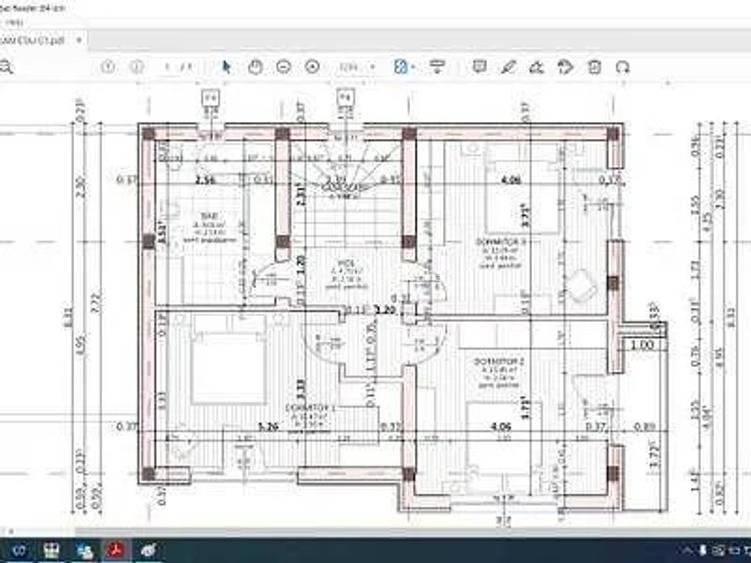The image size is (751, 563).
Task: Add a sticky note comment
Action: (479, 67)
